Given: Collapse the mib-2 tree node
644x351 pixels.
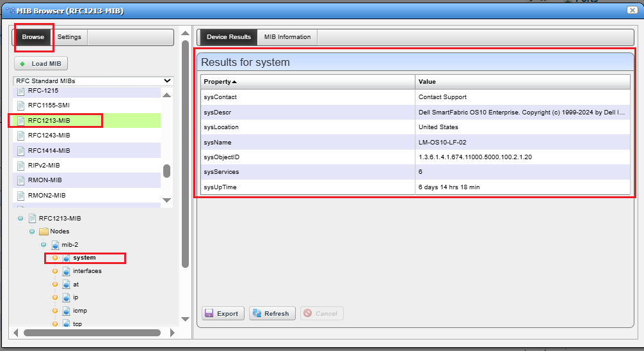Looking at the screenshot, I should [44, 245].
